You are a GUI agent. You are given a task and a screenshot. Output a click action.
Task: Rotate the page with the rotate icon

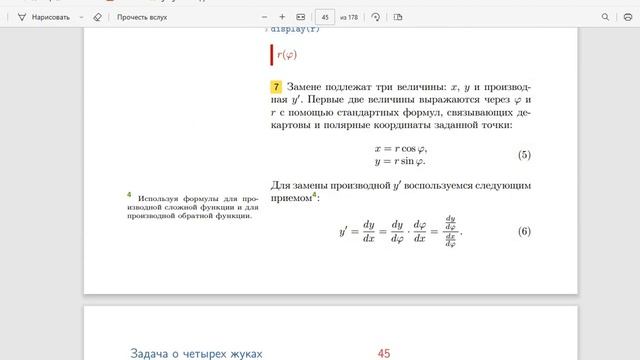click(x=376, y=17)
